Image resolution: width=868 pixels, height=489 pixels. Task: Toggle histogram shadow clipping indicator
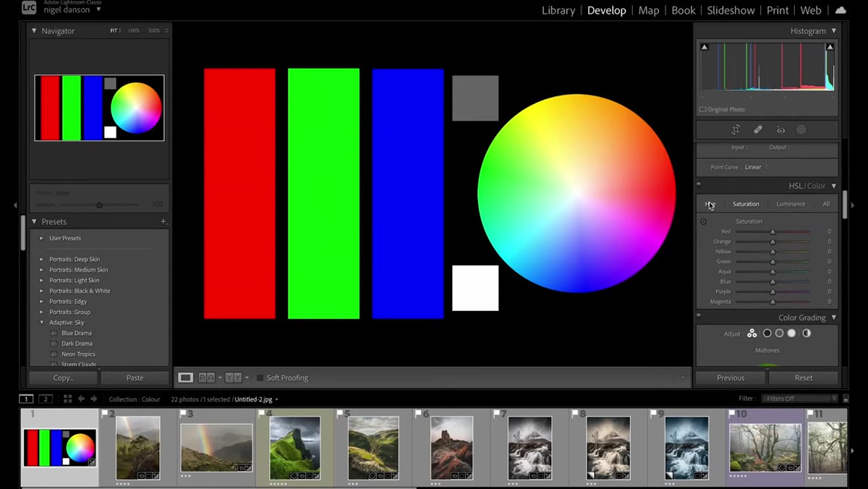(x=705, y=47)
